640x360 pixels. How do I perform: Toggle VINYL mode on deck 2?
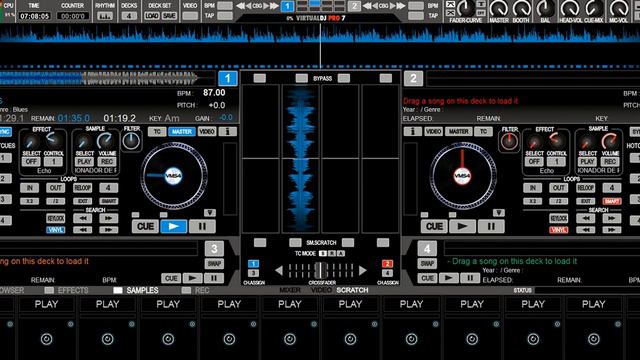558,230
